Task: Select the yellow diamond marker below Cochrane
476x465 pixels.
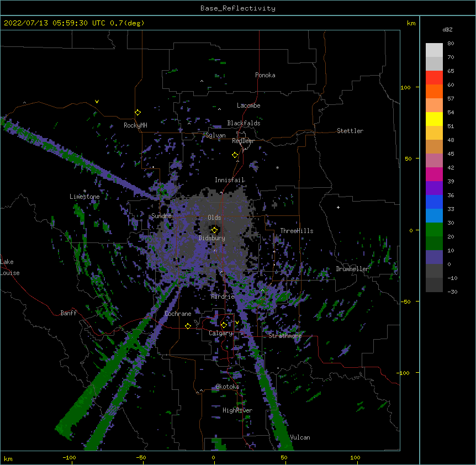Action: 188,326
